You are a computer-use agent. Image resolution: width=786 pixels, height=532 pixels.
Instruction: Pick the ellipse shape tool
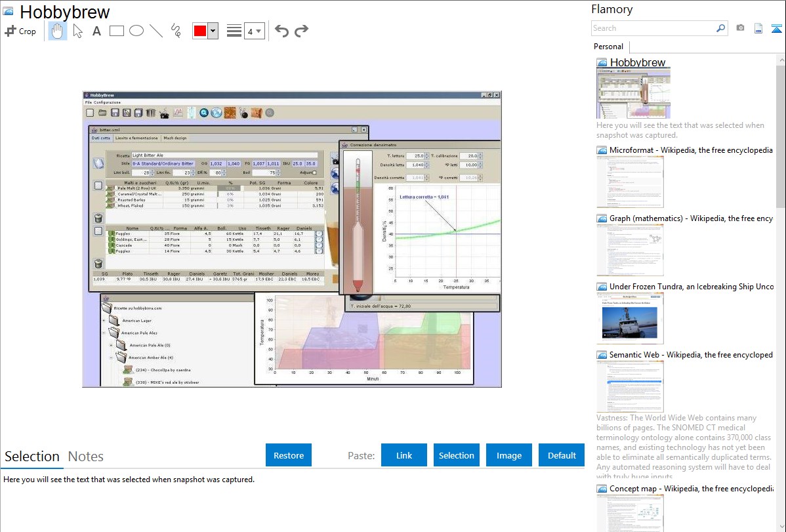tap(136, 31)
